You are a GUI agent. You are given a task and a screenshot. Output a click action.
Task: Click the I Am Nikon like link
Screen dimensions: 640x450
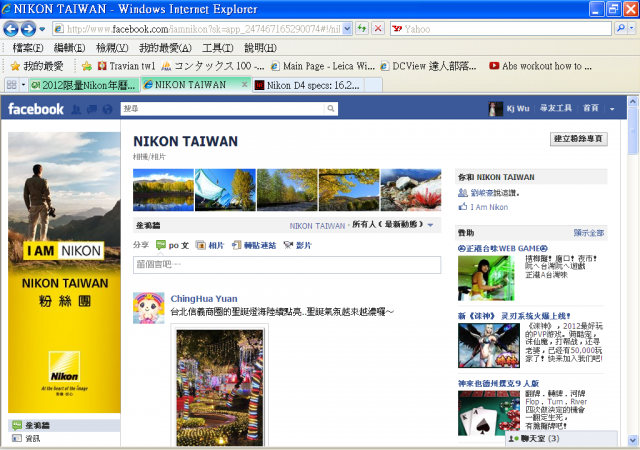click(x=489, y=207)
